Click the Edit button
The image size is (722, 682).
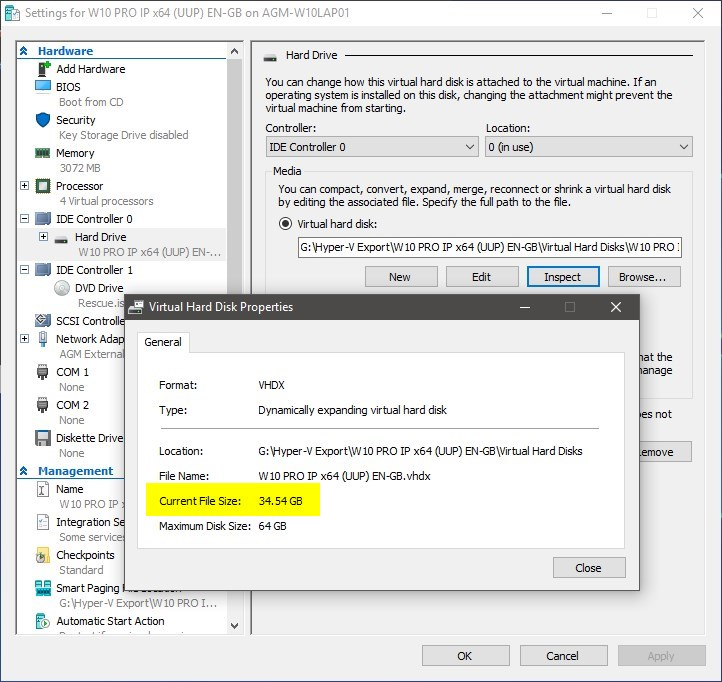[482, 277]
